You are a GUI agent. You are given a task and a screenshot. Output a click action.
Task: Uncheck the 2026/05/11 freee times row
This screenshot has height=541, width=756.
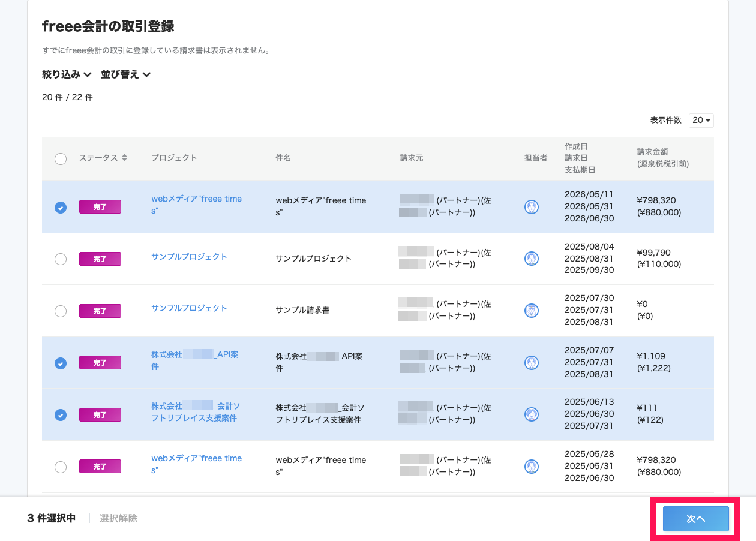(x=61, y=207)
